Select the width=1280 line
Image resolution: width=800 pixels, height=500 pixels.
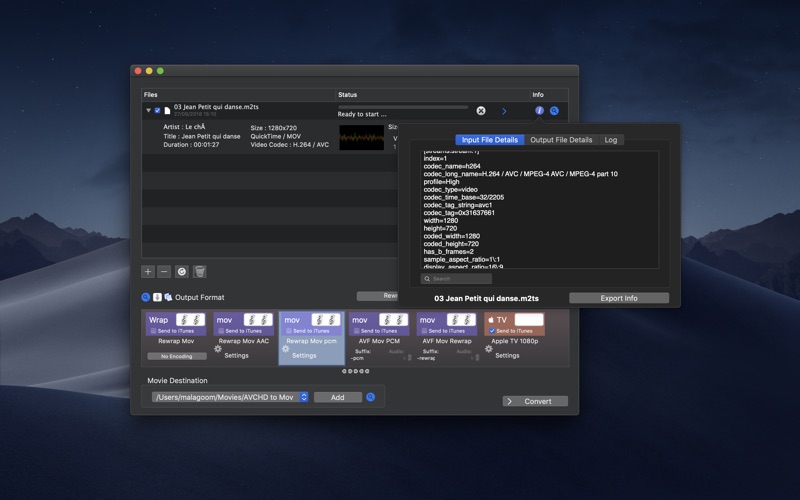click(x=441, y=220)
